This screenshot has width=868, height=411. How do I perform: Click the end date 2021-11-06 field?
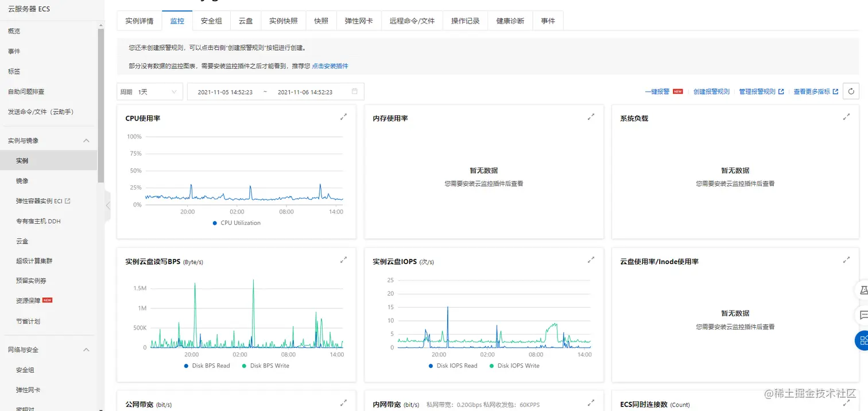click(x=305, y=92)
